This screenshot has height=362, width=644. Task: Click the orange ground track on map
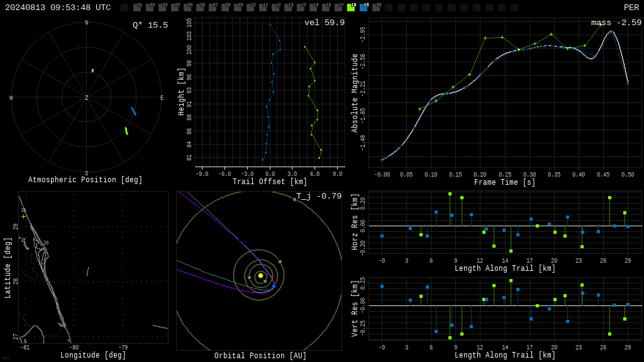87,271
